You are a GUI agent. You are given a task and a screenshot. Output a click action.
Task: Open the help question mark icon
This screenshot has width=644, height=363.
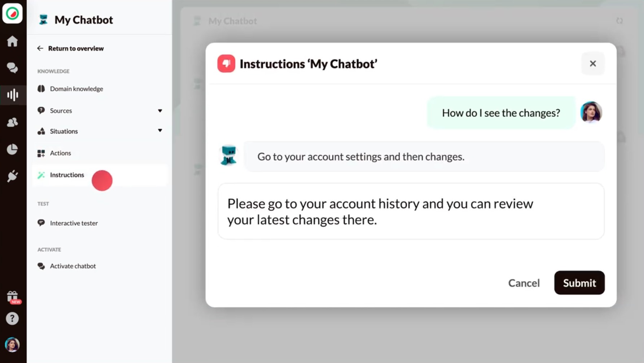(12, 319)
